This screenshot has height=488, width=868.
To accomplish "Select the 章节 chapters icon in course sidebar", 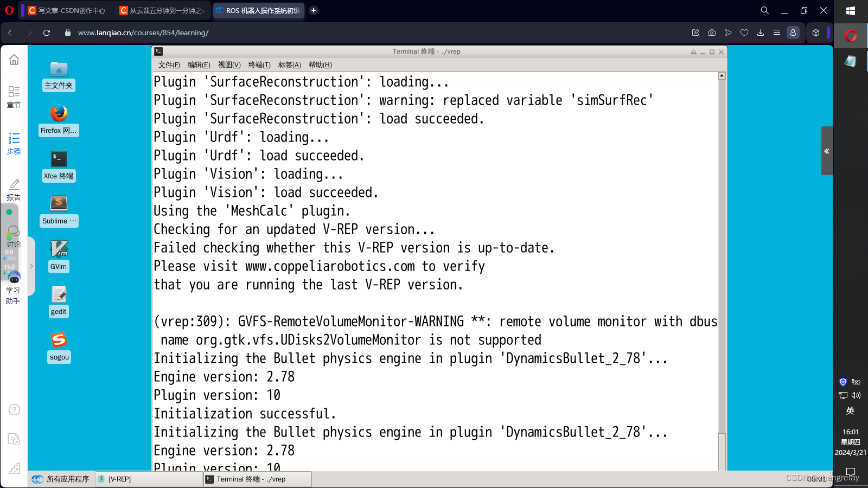I will coord(14,97).
